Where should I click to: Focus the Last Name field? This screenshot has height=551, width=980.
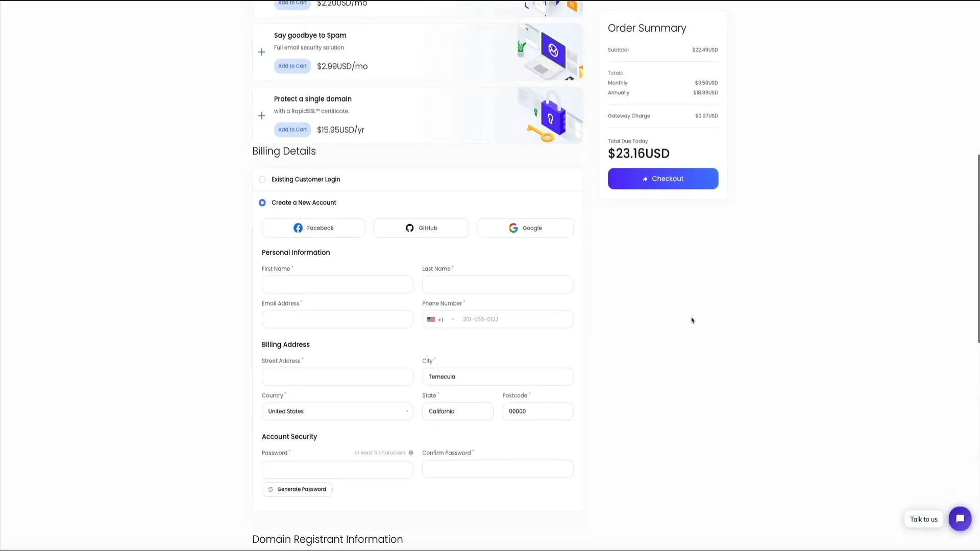pyautogui.click(x=498, y=285)
